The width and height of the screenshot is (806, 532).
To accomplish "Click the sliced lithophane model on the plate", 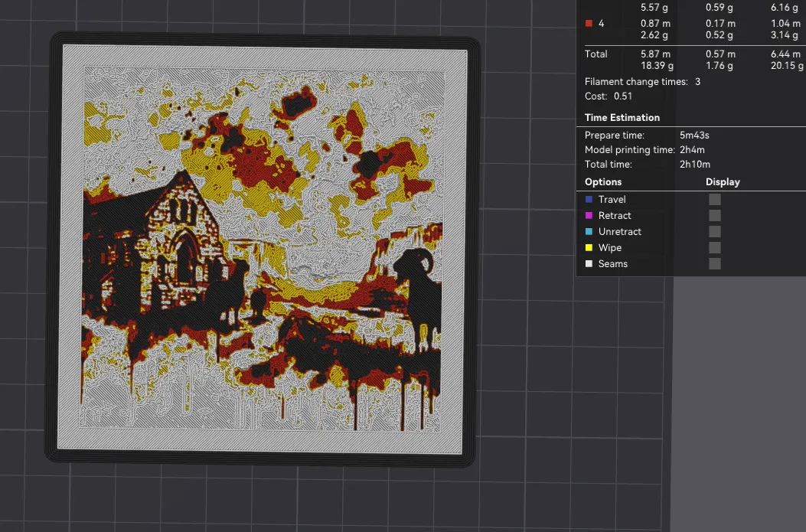I will (x=262, y=250).
